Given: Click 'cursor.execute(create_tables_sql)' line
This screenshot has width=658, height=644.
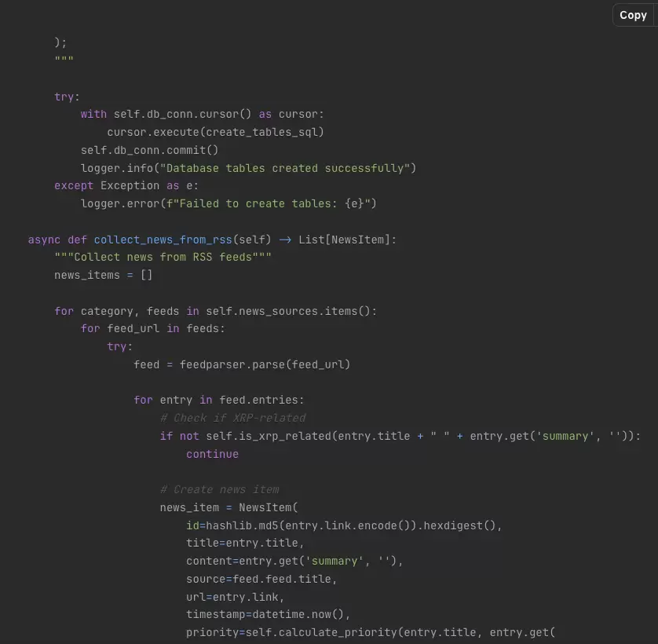Looking at the screenshot, I should coord(215,132).
